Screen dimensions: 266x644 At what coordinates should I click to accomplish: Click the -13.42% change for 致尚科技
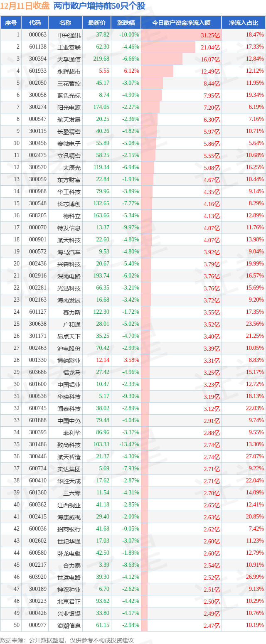pos(129,445)
